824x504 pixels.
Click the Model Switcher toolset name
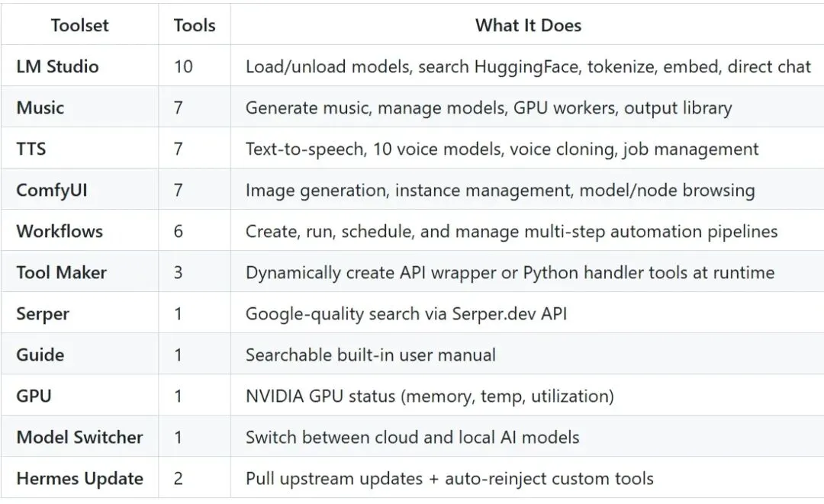coord(79,437)
